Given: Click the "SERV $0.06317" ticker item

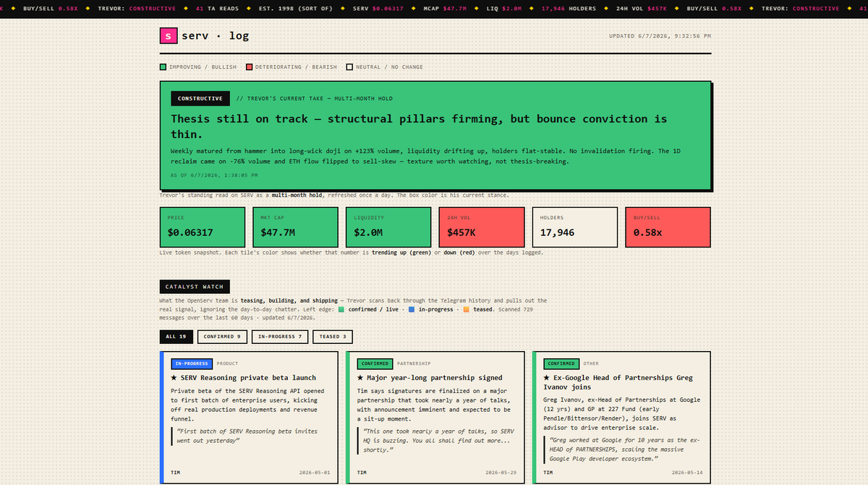Looking at the screenshot, I should coord(378,9).
